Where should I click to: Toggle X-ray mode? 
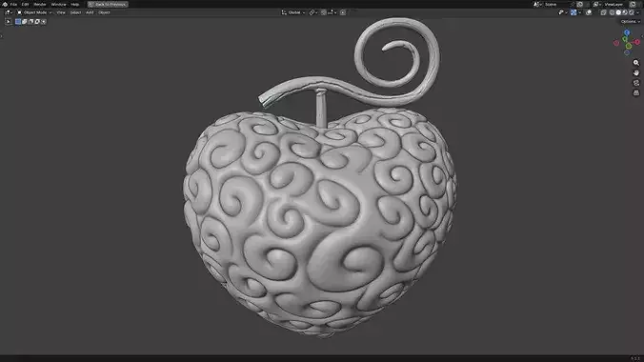click(603, 12)
